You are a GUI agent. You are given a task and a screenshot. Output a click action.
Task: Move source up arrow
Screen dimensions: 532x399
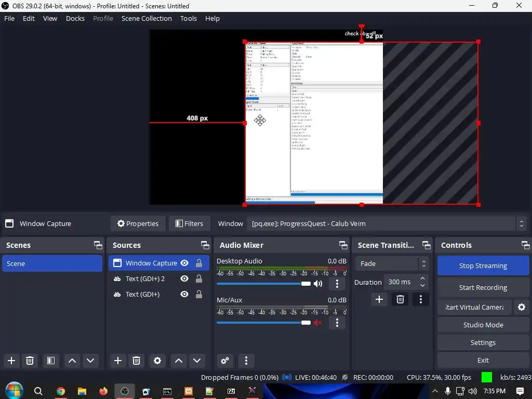tap(179, 361)
